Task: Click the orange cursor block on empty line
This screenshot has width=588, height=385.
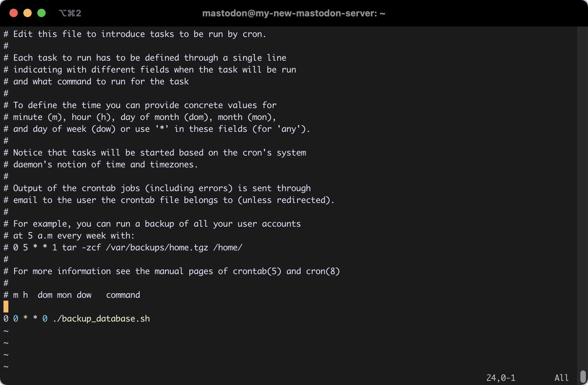Action: (6, 307)
